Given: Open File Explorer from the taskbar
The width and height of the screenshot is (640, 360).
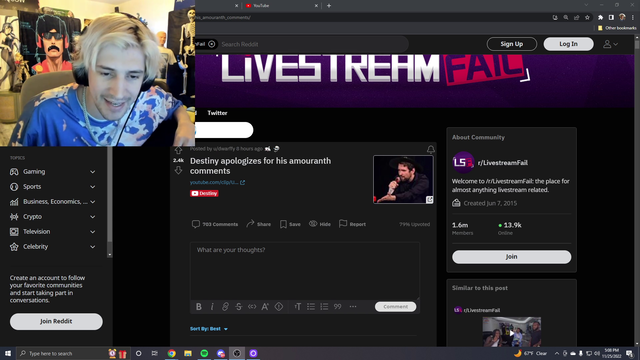Looking at the screenshot, I should pos(188,353).
